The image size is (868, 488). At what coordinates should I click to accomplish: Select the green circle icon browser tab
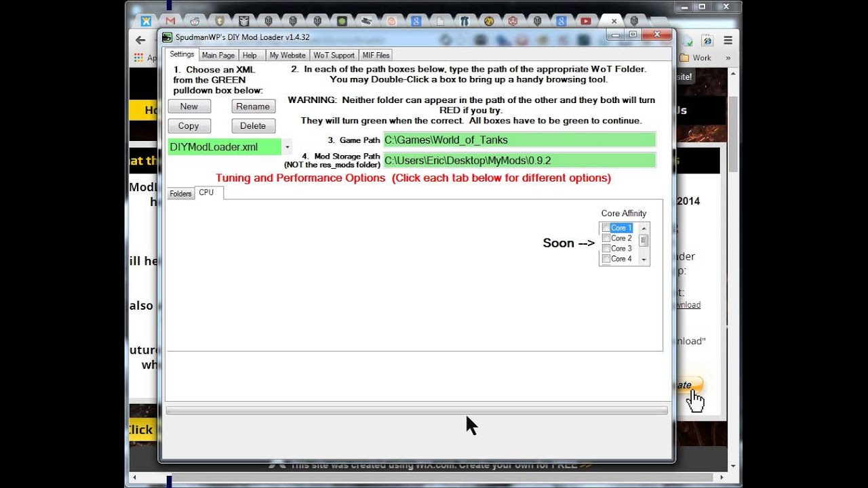point(342,21)
